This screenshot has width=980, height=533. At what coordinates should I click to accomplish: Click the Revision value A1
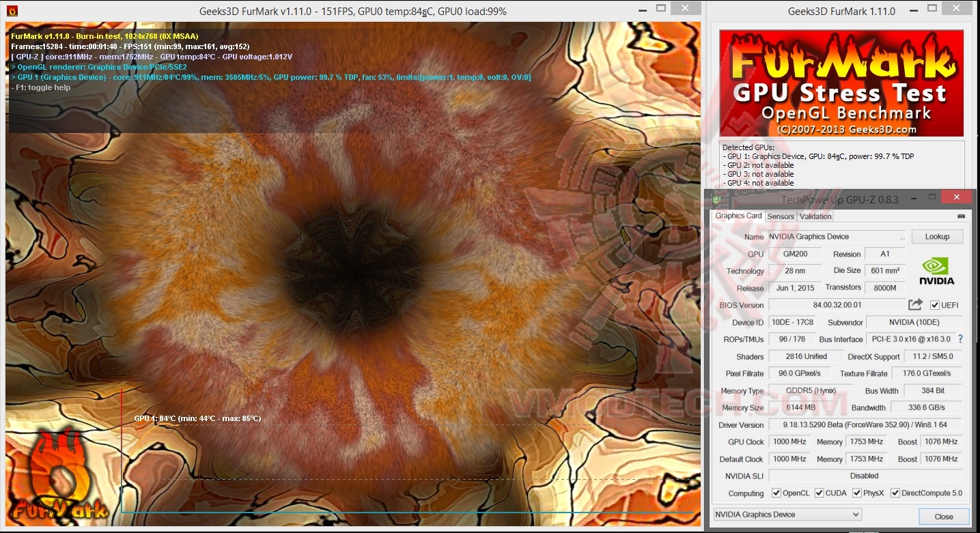click(x=885, y=254)
